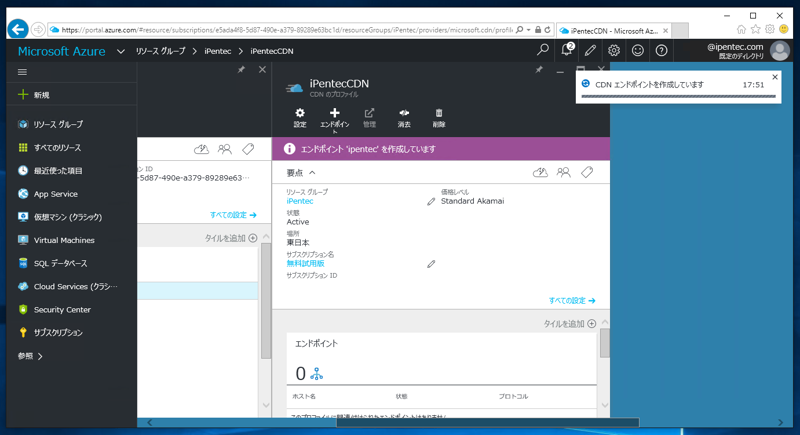Click the browser forward arrow

coord(38,30)
